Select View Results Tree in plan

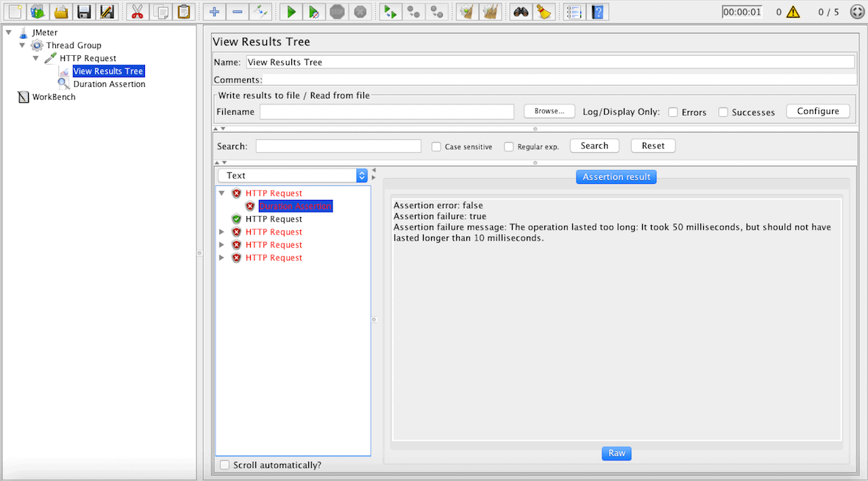(x=109, y=71)
